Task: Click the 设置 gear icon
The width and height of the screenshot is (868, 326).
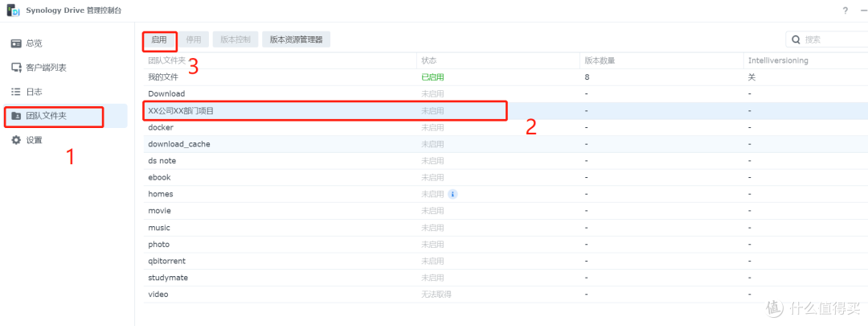Action: click(16, 140)
